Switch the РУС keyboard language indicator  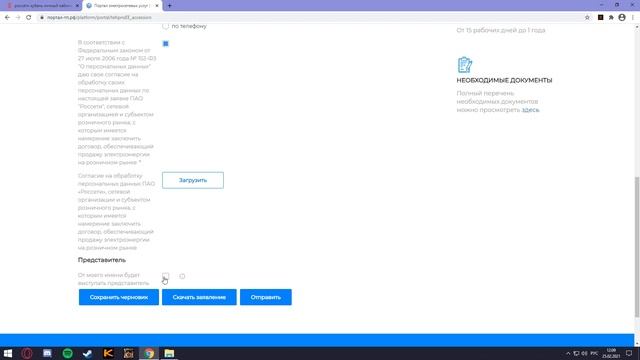594,353
